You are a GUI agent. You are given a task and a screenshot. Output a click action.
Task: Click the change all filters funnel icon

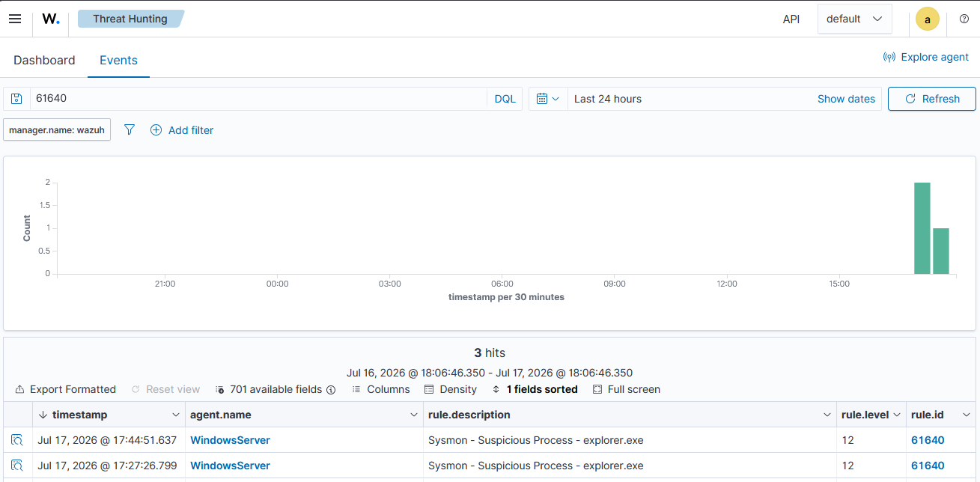pyautogui.click(x=130, y=130)
